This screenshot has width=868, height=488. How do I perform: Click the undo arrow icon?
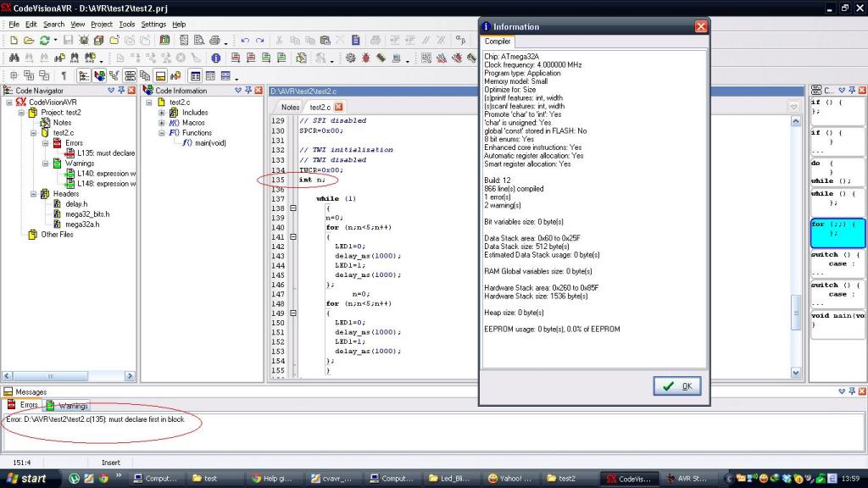tap(245, 41)
